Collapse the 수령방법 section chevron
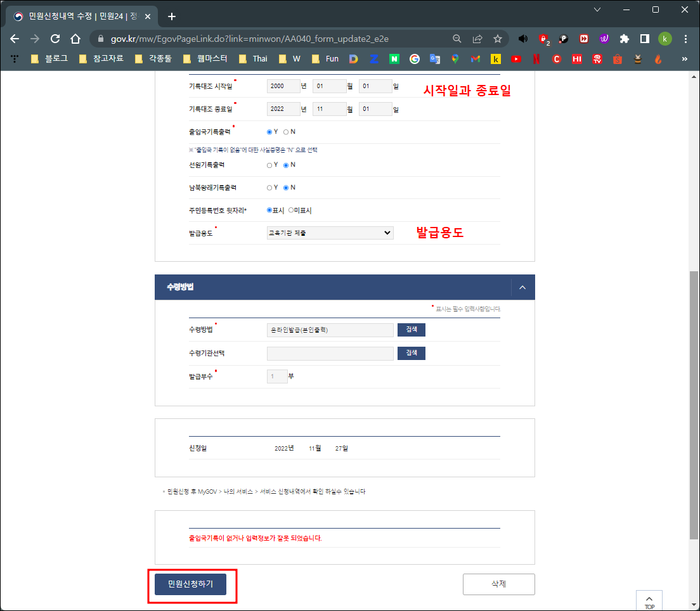The width and height of the screenshot is (700, 611). 522,287
